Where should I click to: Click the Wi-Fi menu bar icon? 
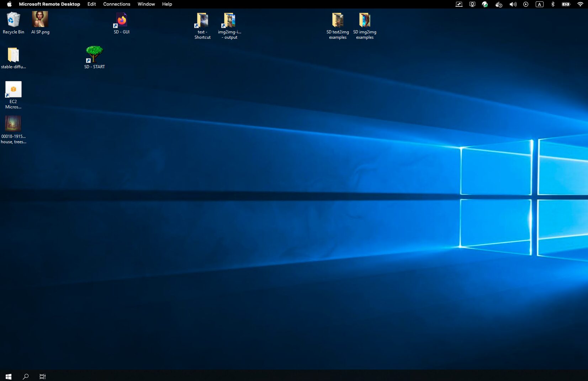580,4
